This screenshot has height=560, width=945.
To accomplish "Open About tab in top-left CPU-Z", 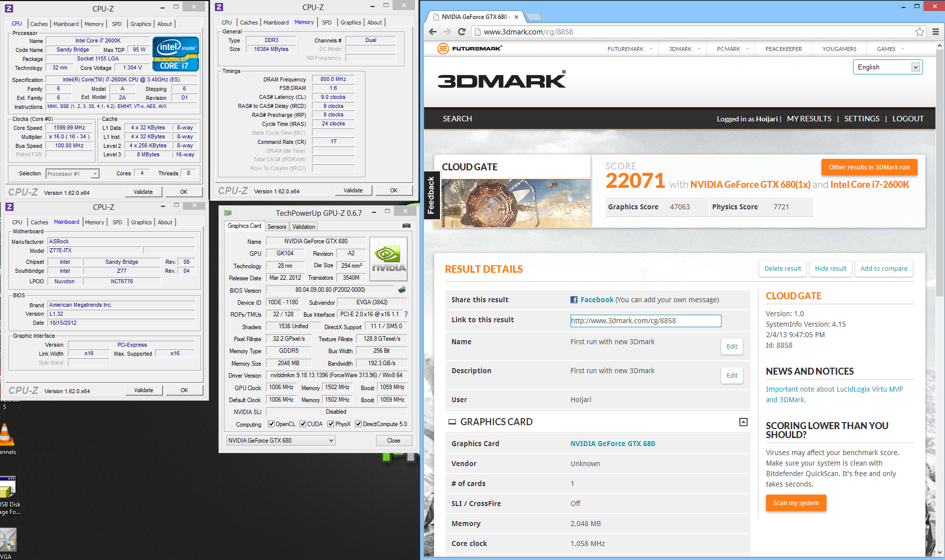I will point(164,24).
